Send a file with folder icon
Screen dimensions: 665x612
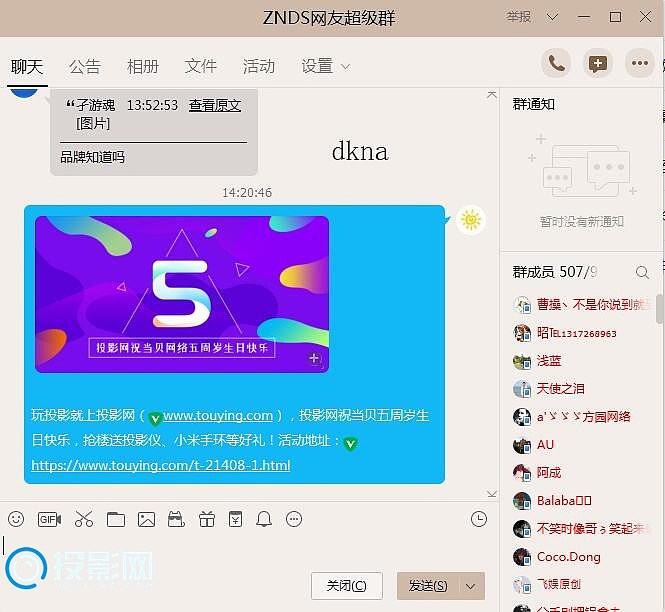coord(115,519)
